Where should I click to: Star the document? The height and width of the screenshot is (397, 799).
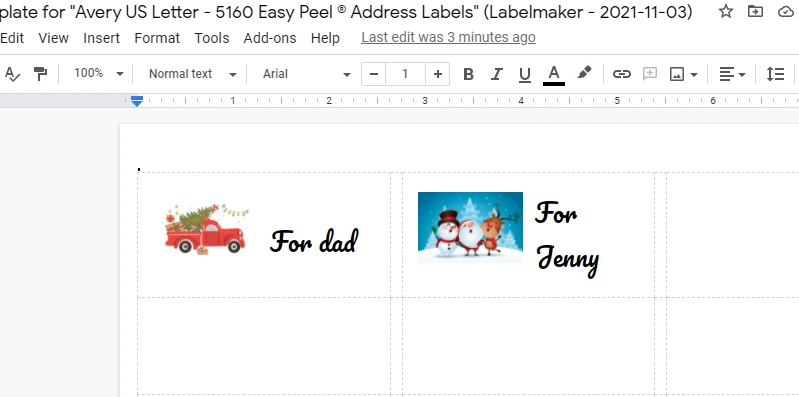(x=726, y=11)
